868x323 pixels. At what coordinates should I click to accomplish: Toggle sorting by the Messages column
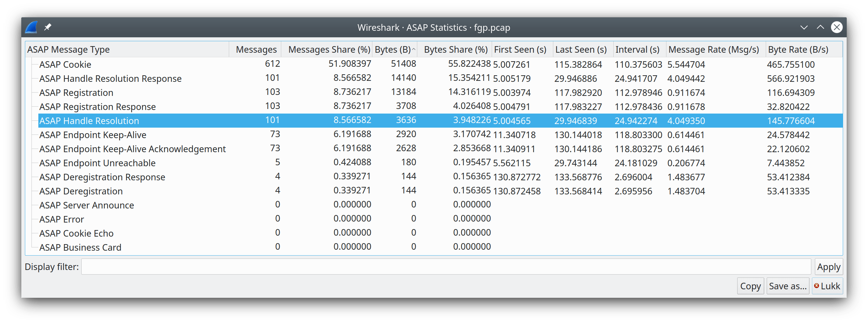256,49
